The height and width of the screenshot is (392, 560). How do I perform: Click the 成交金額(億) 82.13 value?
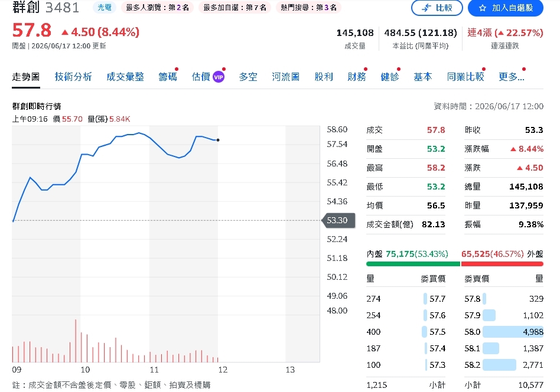pos(433,224)
